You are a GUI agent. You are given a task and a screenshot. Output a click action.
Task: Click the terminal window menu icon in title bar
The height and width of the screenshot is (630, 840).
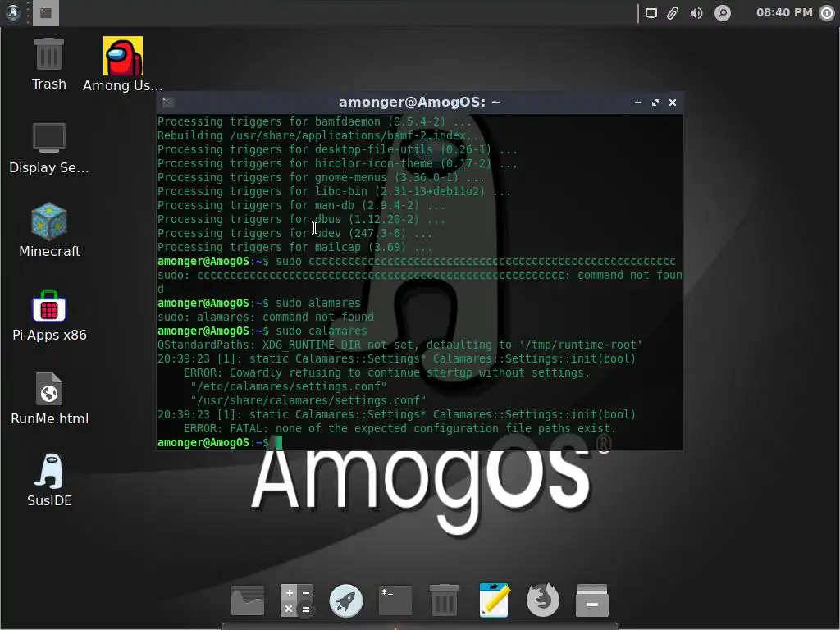(x=167, y=102)
